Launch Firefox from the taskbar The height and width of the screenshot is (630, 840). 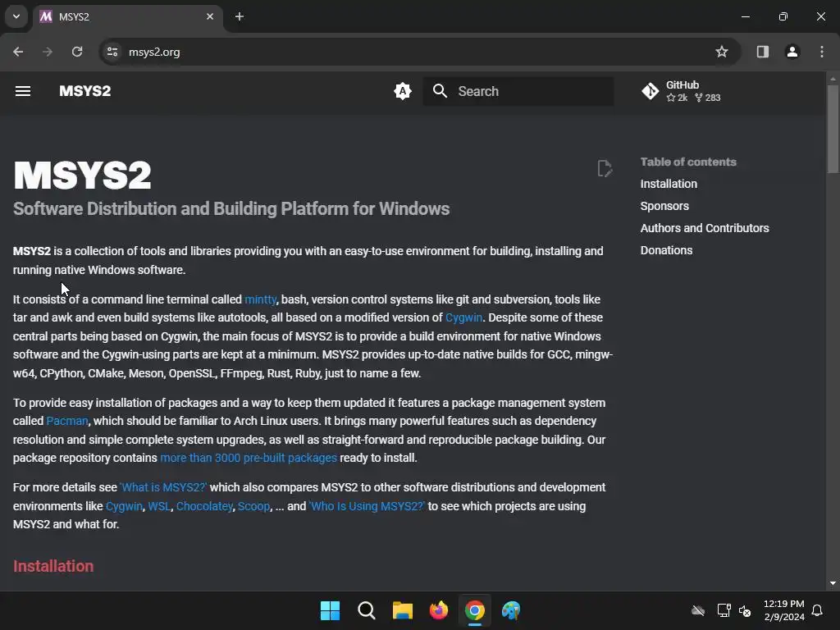pyautogui.click(x=439, y=610)
